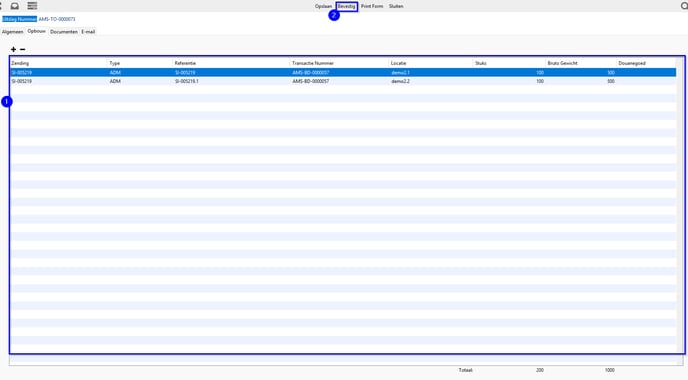Click Stuks value 100 in the demo2.2 row
Screen dimensions: 688x380
[x=540, y=81]
